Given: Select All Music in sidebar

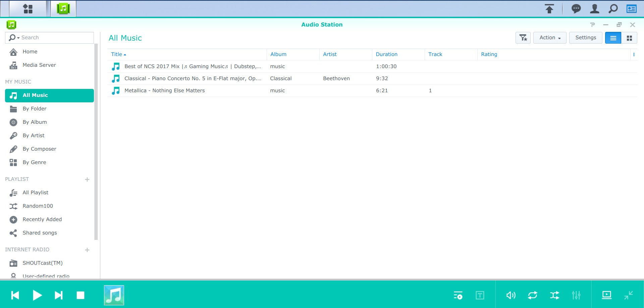Looking at the screenshot, I should (49, 95).
